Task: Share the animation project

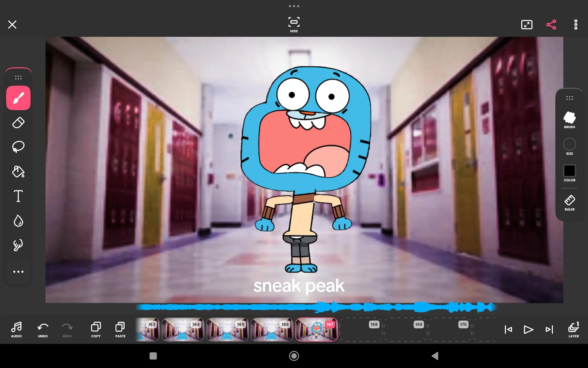Action: coord(551,25)
